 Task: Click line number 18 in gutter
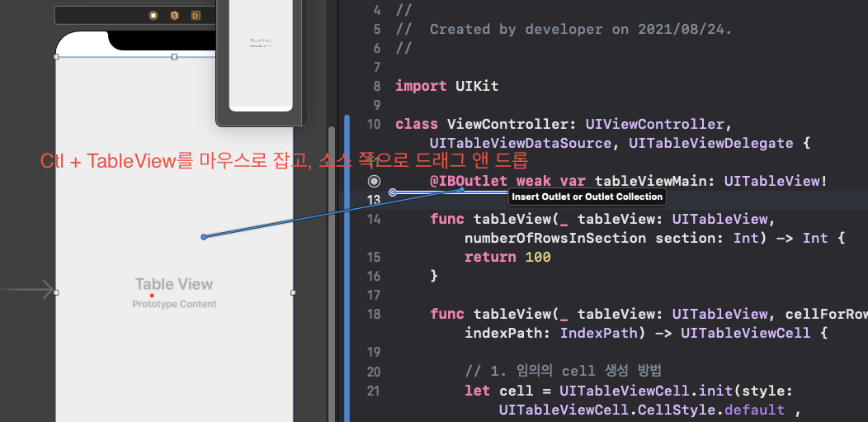click(374, 314)
